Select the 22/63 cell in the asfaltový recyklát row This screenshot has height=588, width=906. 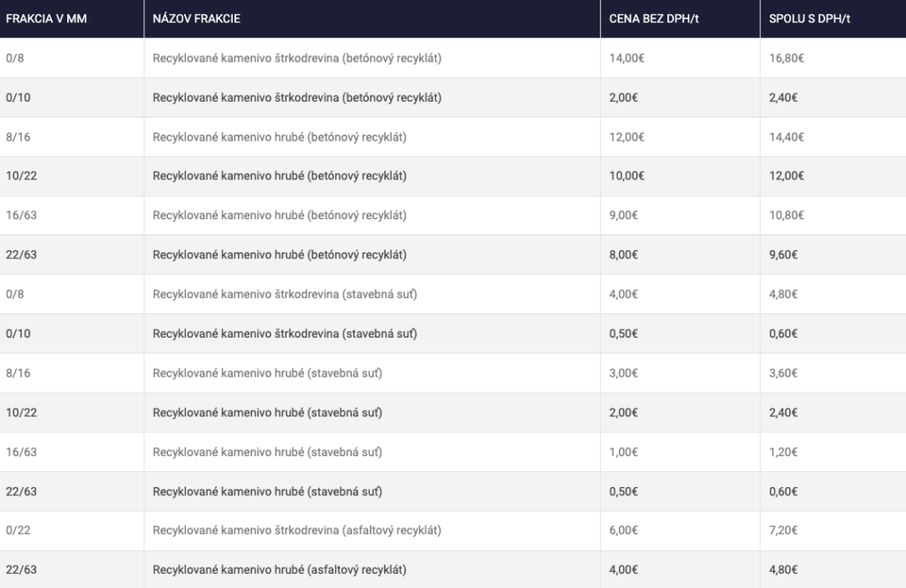tap(72, 569)
